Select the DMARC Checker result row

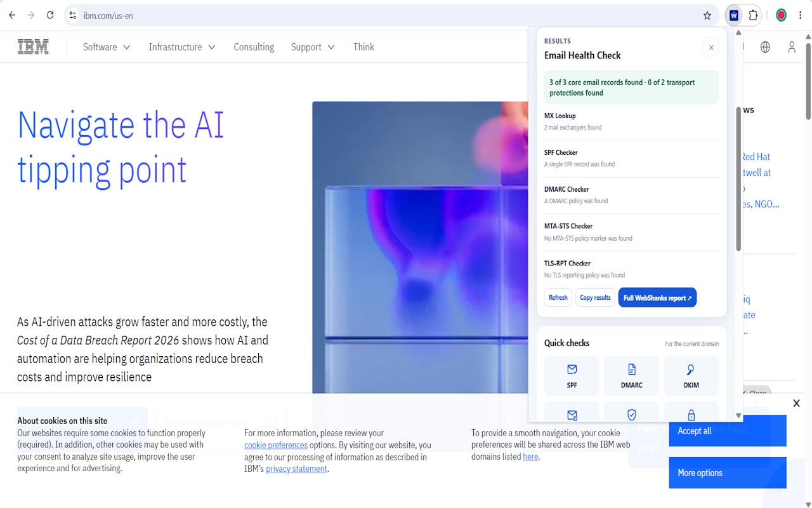(x=631, y=195)
